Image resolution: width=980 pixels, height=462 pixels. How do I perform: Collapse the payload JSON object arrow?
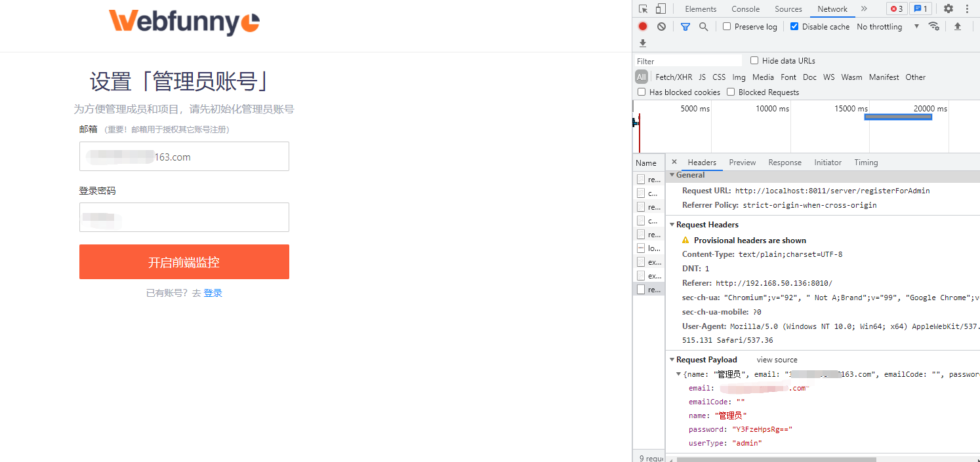(x=678, y=374)
